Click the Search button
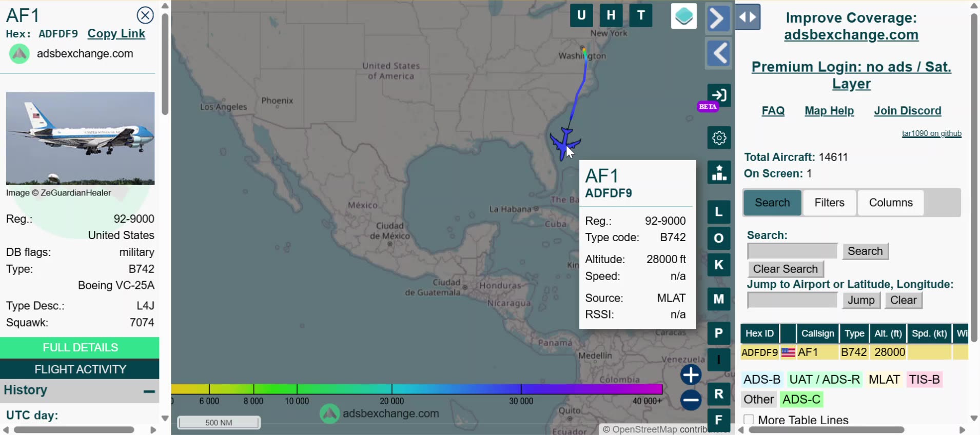 [x=865, y=251]
